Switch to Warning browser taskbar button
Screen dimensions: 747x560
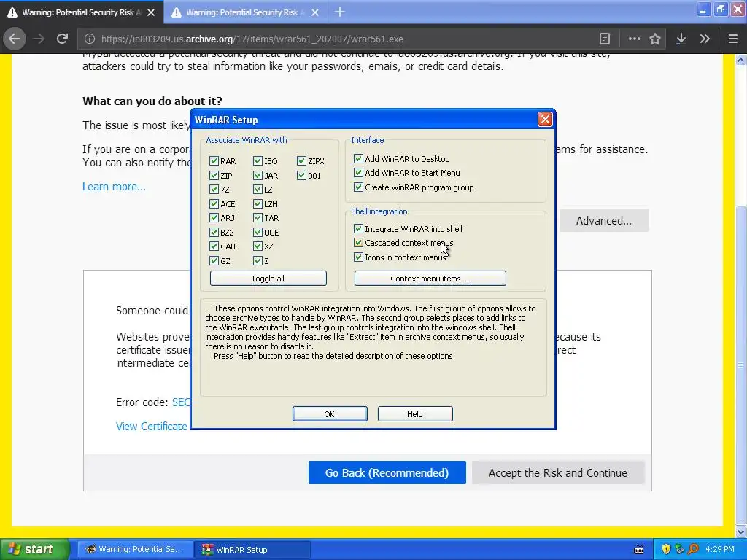click(135, 550)
